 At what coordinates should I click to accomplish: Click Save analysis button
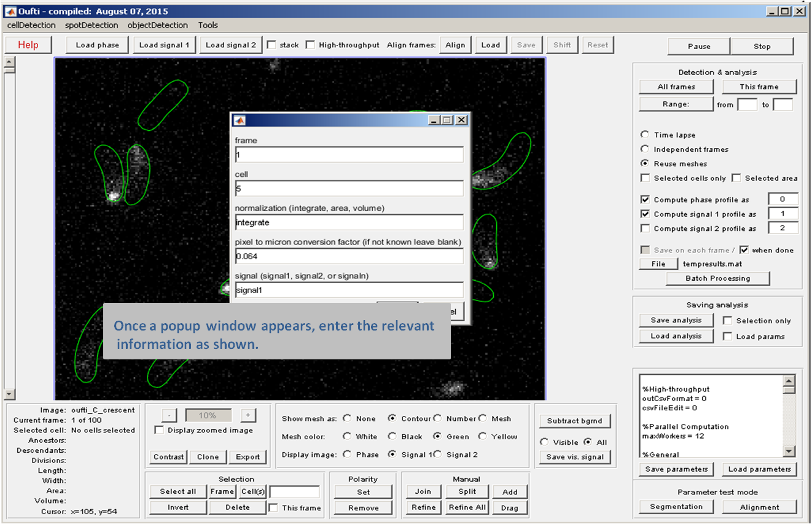pyautogui.click(x=676, y=320)
